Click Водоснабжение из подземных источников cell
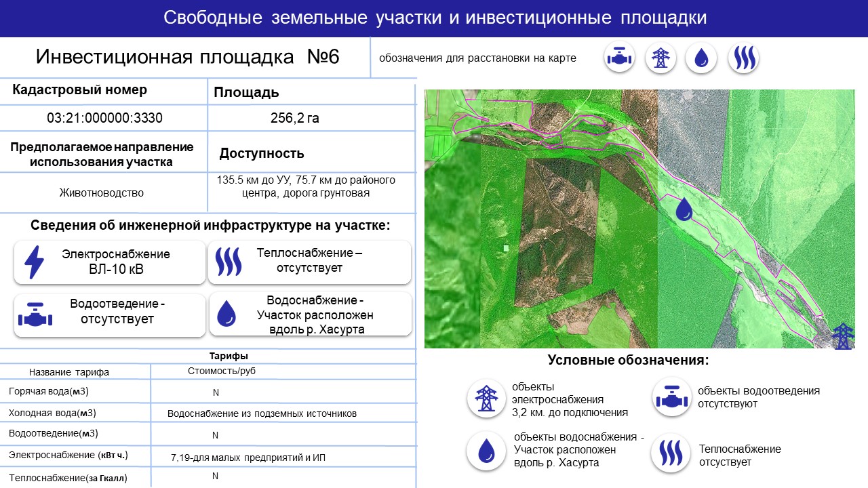 pos(262,413)
